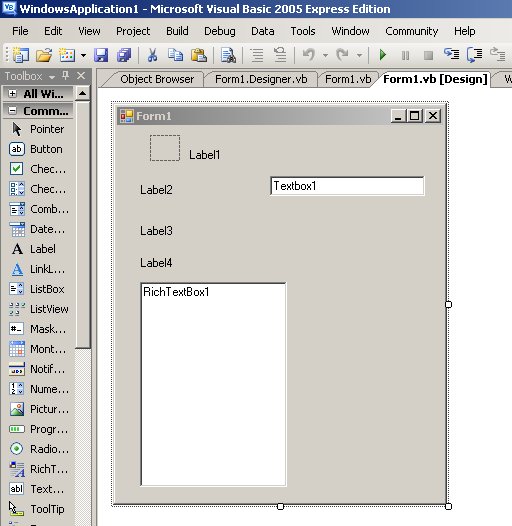Select the Label control in Toolbox
This screenshot has height=526, width=512.
point(38,249)
